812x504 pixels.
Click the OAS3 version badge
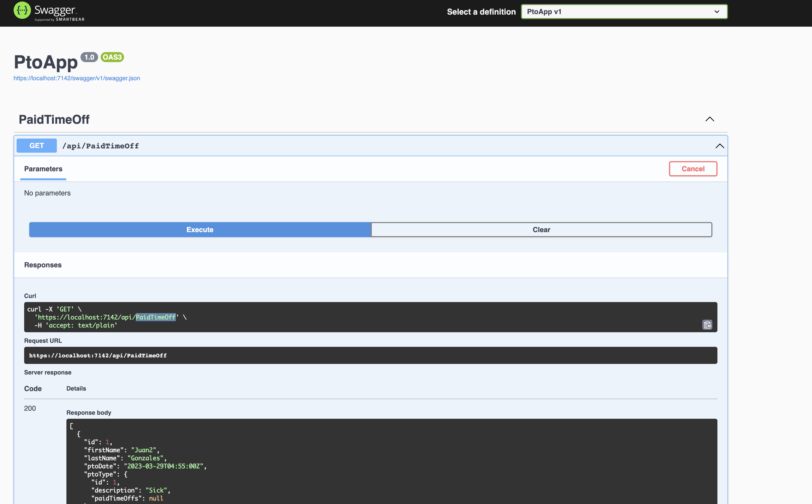click(x=112, y=57)
